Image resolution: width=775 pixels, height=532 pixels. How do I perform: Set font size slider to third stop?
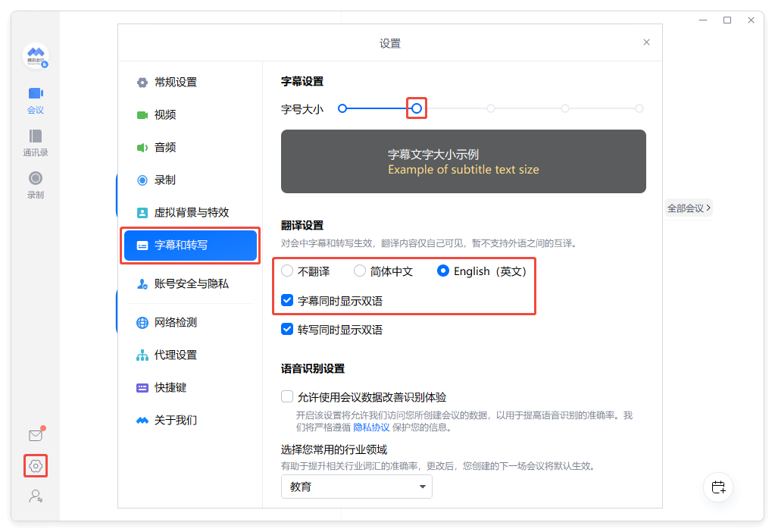491,108
